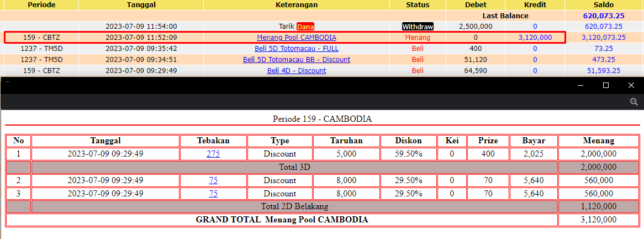
Task: Click the 473.25 saldo value
Action: point(604,60)
